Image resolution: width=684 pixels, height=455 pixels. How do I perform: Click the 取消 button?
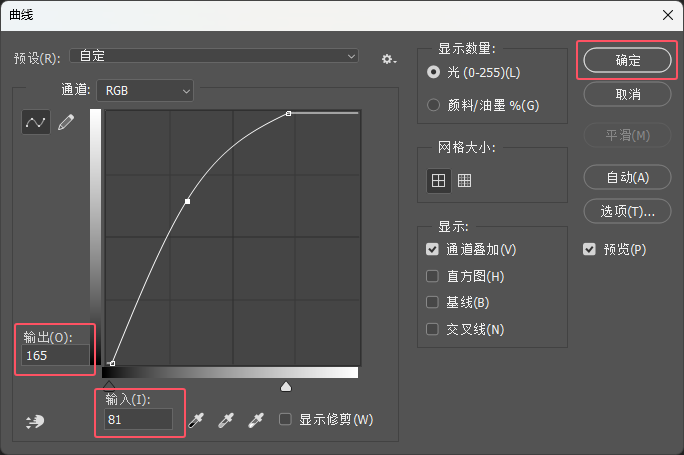pyautogui.click(x=627, y=94)
